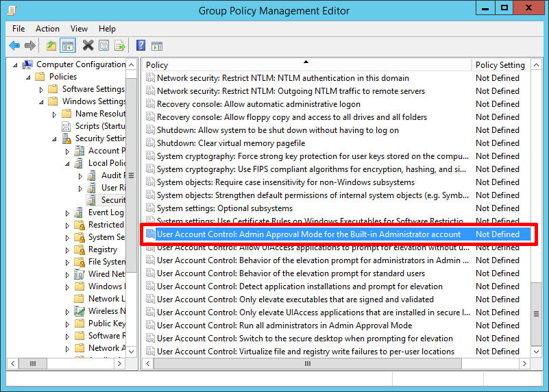Expand the Event Log node
Screen dimensions: 549x392
(x=67, y=213)
